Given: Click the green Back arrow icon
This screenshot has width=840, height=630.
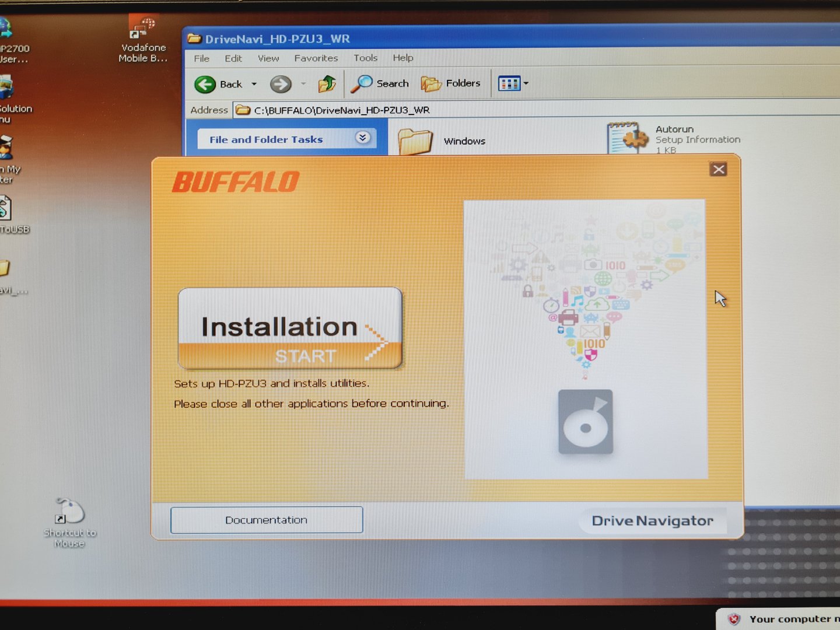Looking at the screenshot, I should point(205,85).
